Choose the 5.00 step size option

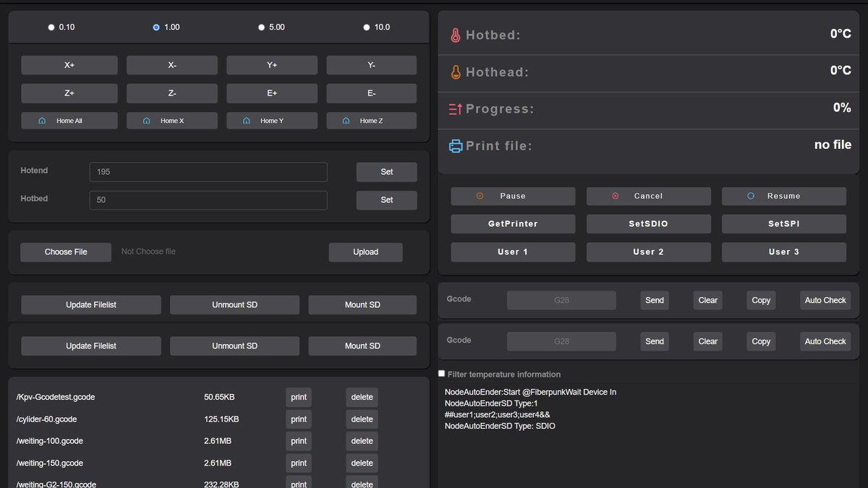tap(261, 27)
